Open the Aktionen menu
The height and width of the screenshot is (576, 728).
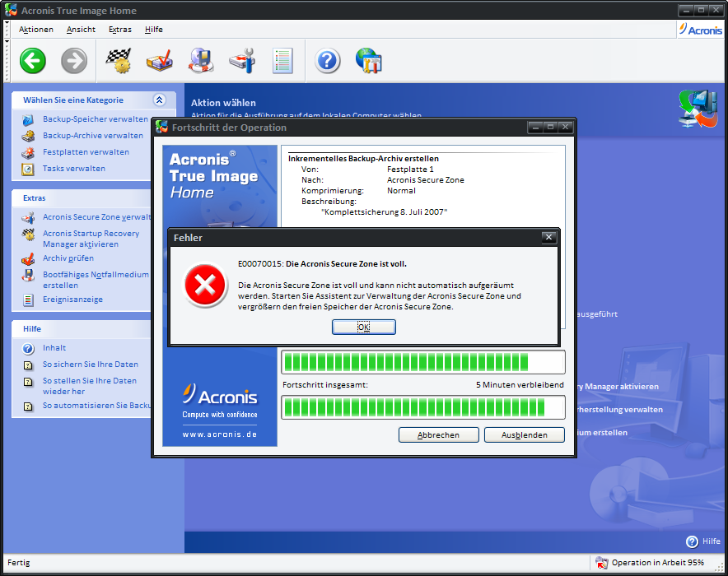[x=35, y=30]
